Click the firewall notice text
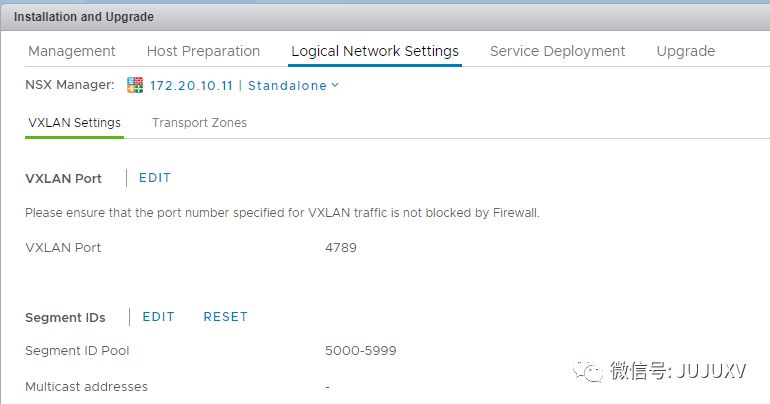Viewport: 770px width, 404px height. pos(282,213)
